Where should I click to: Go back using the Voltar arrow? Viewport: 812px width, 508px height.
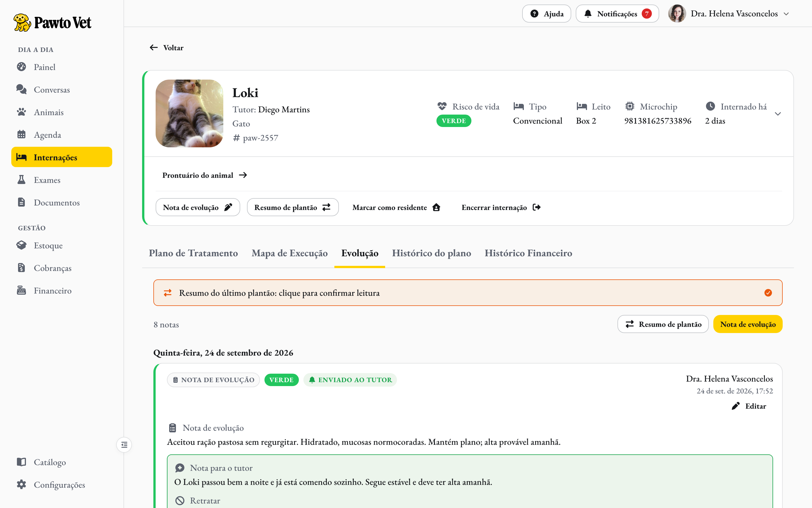[x=167, y=48]
